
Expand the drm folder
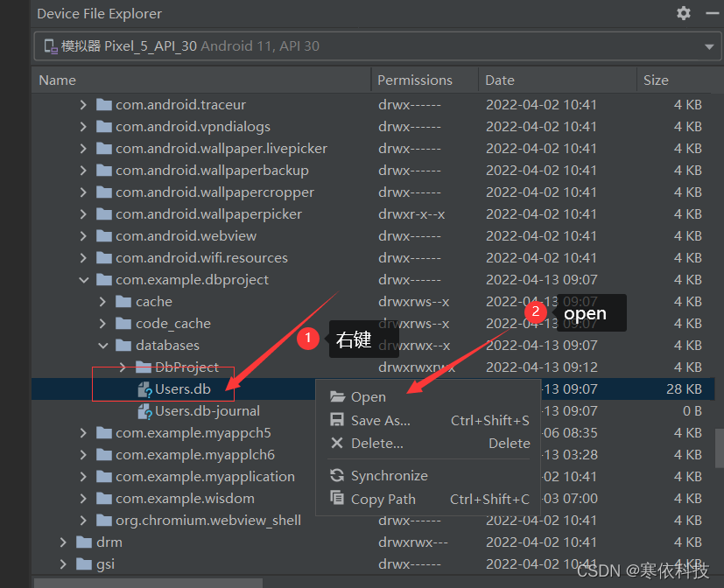pyautogui.click(x=63, y=542)
